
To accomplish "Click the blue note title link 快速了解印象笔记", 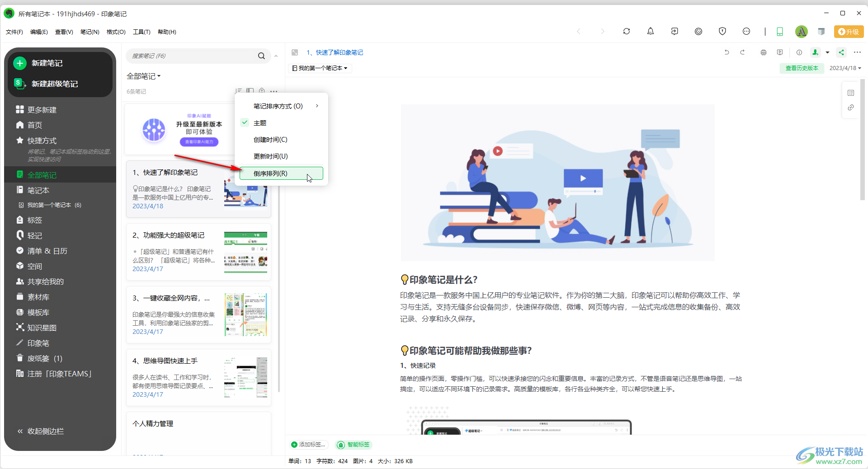I will pos(335,52).
